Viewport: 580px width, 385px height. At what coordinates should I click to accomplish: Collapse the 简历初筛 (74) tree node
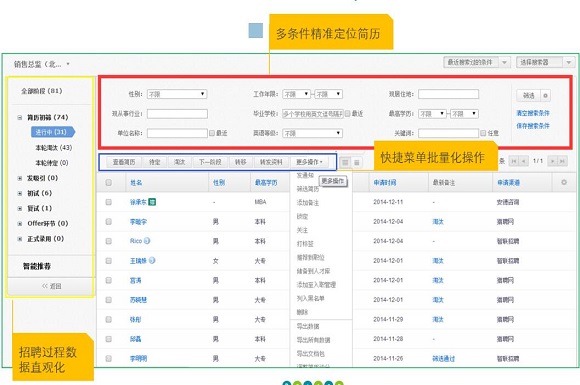pos(20,118)
